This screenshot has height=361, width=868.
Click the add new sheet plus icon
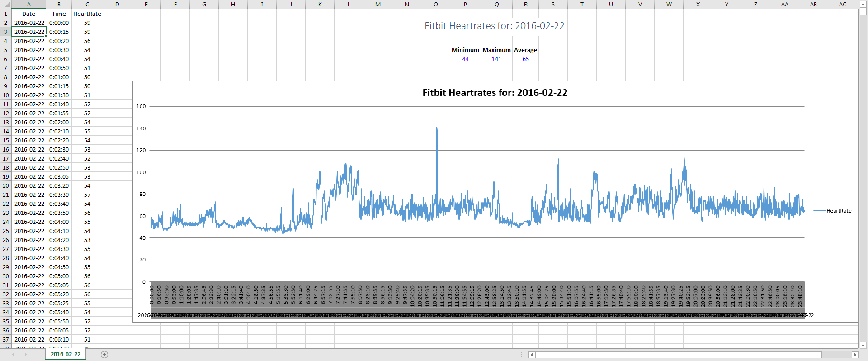[104, 355]
